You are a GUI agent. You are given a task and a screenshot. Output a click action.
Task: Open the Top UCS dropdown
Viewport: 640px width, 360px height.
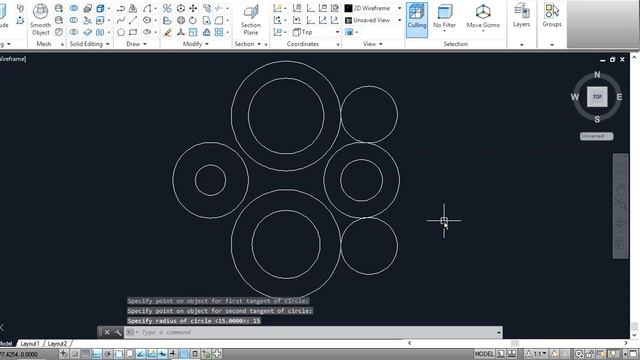316,32
